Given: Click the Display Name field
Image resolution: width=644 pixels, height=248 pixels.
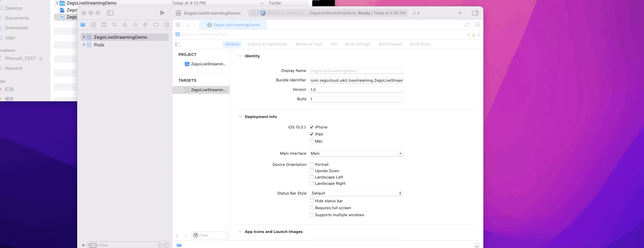Looking at the screenshot, I should (356, 71).
